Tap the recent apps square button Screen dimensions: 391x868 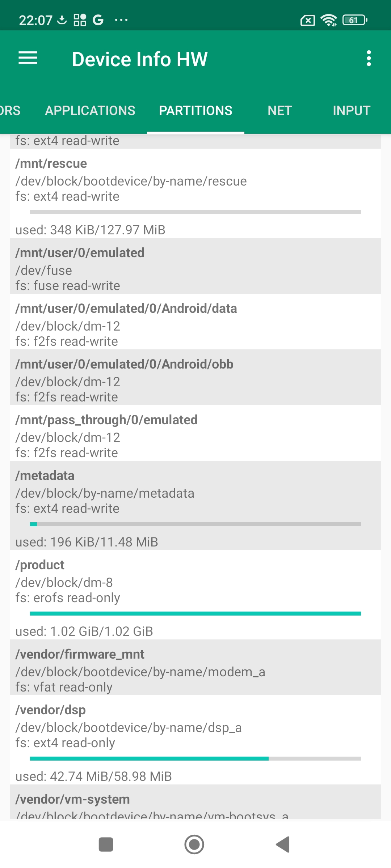point(106,844)
